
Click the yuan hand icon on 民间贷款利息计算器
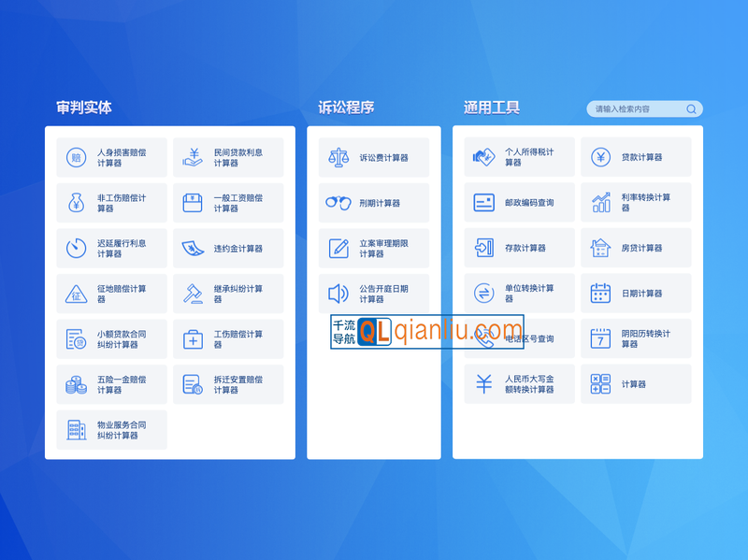[x=192, y=156]
